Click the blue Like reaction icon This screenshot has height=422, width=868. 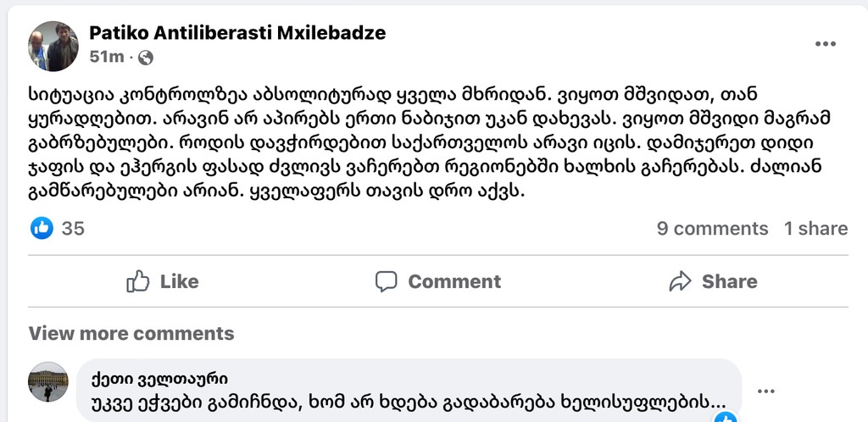click(x=42, y=228)
